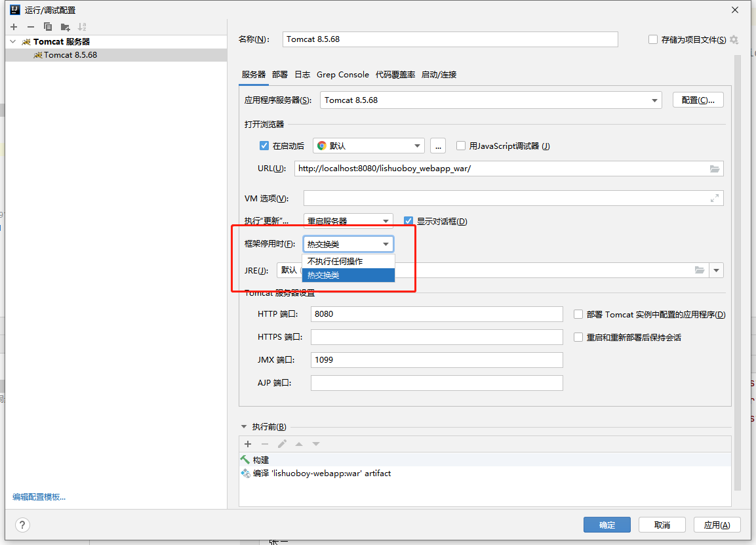The height and width of the screenshot is (545, 756).
Task: Browse JRE path with folder icon
Action: pyautogui.click(x=700, y=270)
